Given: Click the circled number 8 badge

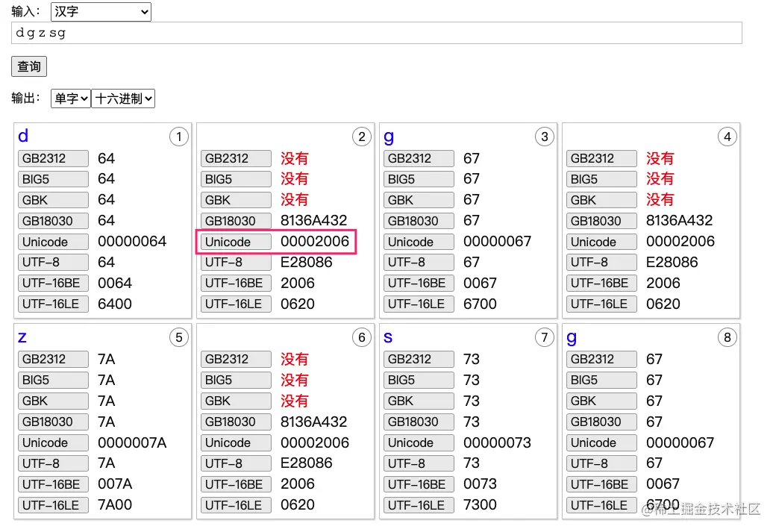Looking at the screenshot, I should pos(727,337).
